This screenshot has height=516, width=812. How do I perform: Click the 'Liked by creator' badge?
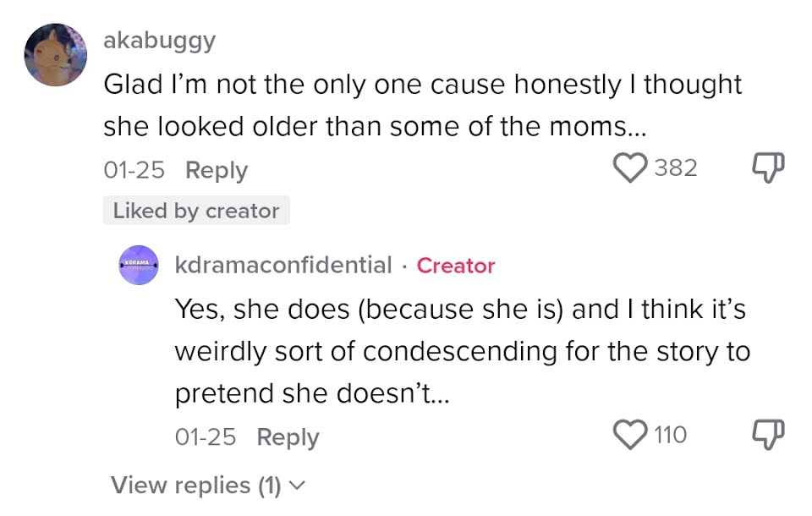[x=196, y=211]
